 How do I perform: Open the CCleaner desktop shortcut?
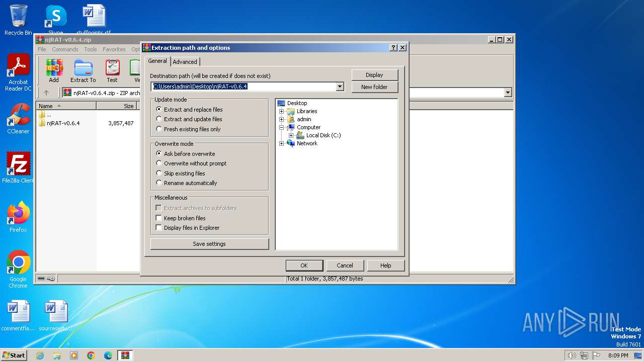click(18, 119)
